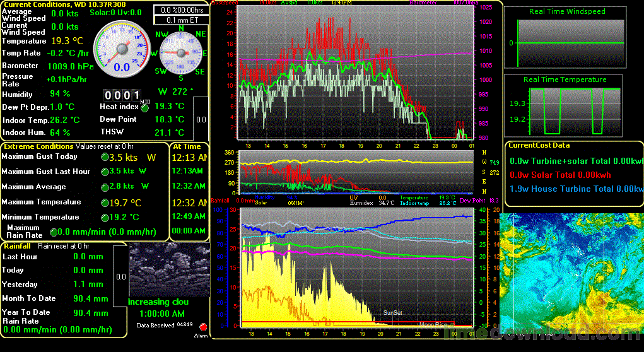Click the Barometer value 1009.0 hPa
Image resolution: width=644 pixels, height=352 pixels.
tap(70, 66)
